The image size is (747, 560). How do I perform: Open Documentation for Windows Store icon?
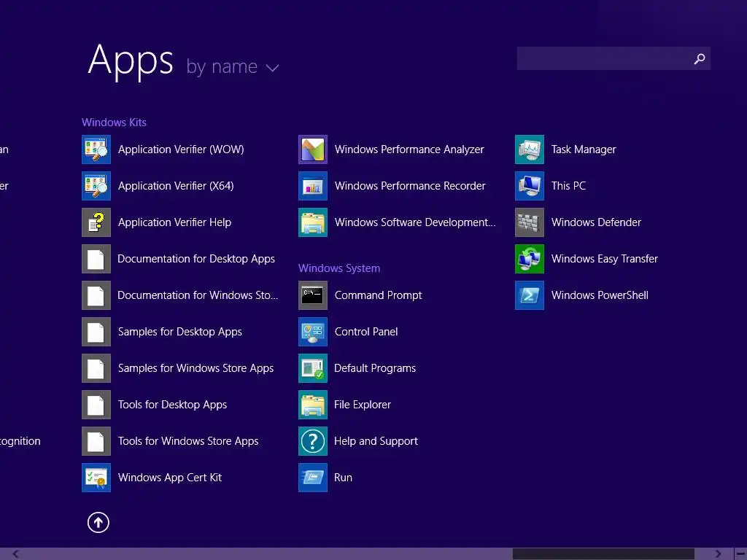coord(96,295)
